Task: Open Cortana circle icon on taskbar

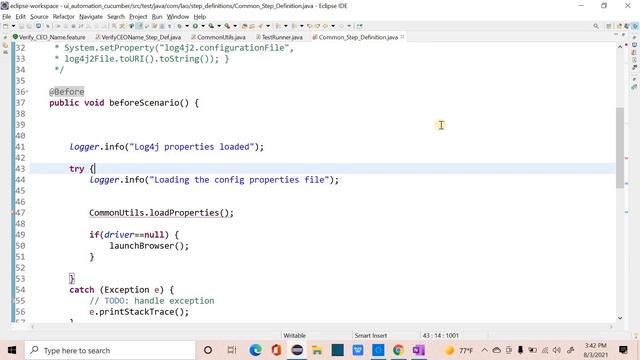Action: click(x=208, y=350)
